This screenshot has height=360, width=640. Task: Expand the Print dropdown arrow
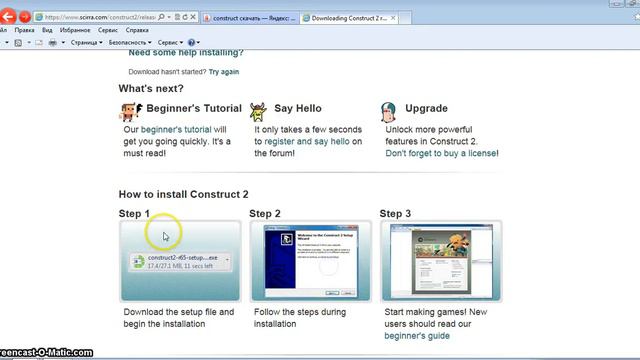point(63,42)
